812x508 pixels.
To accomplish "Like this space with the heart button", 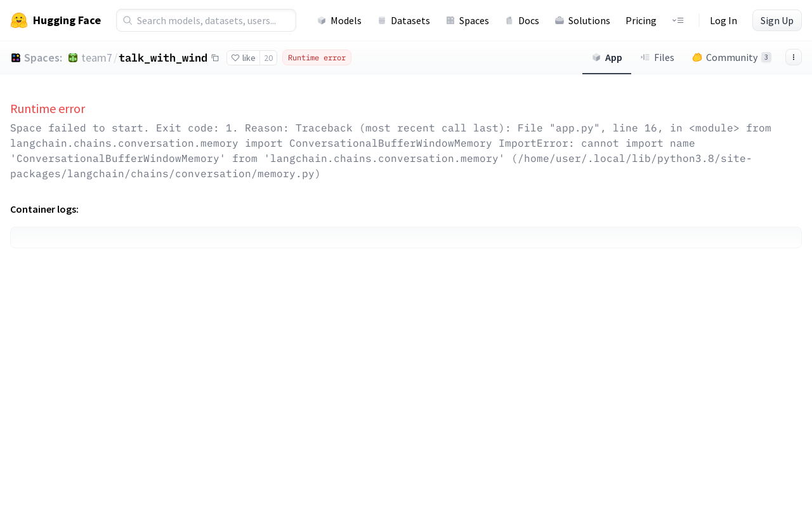I will tap(243, 58).
